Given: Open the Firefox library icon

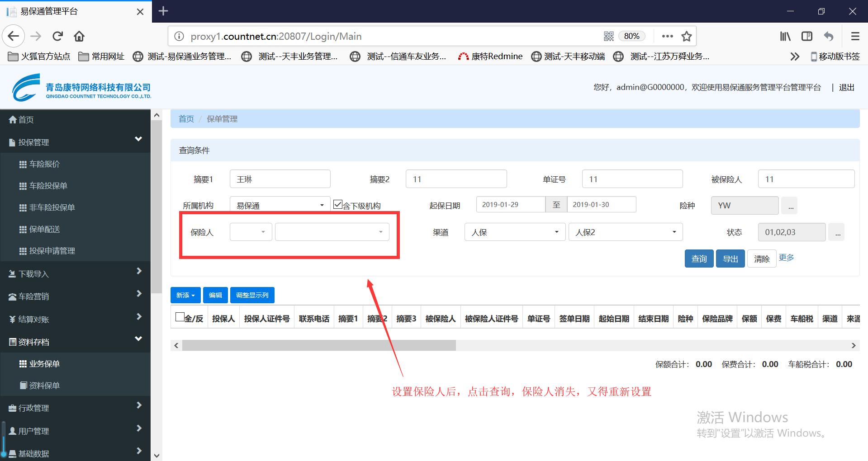Looking at the screenshot, I should tap(785, 36).
